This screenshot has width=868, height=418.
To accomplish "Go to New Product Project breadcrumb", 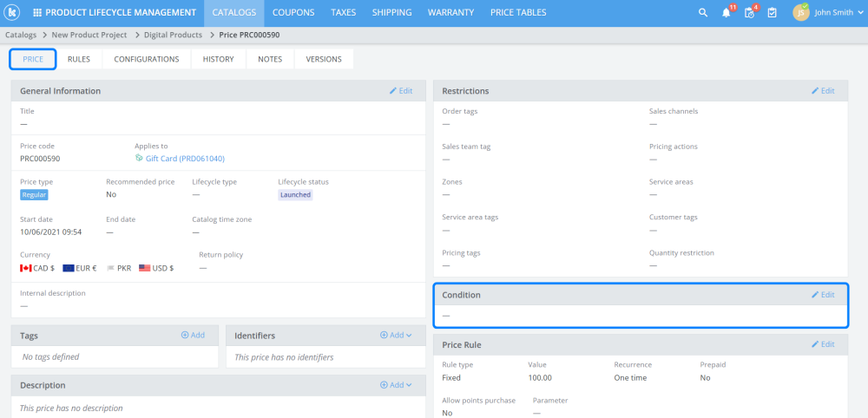I will tap(89, 35).
